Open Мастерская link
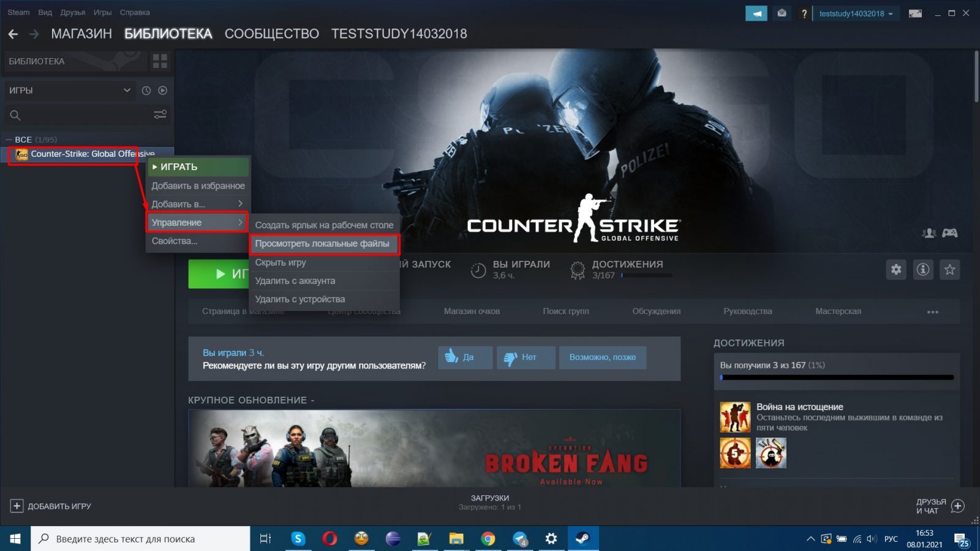 click(x=838, y=311)
